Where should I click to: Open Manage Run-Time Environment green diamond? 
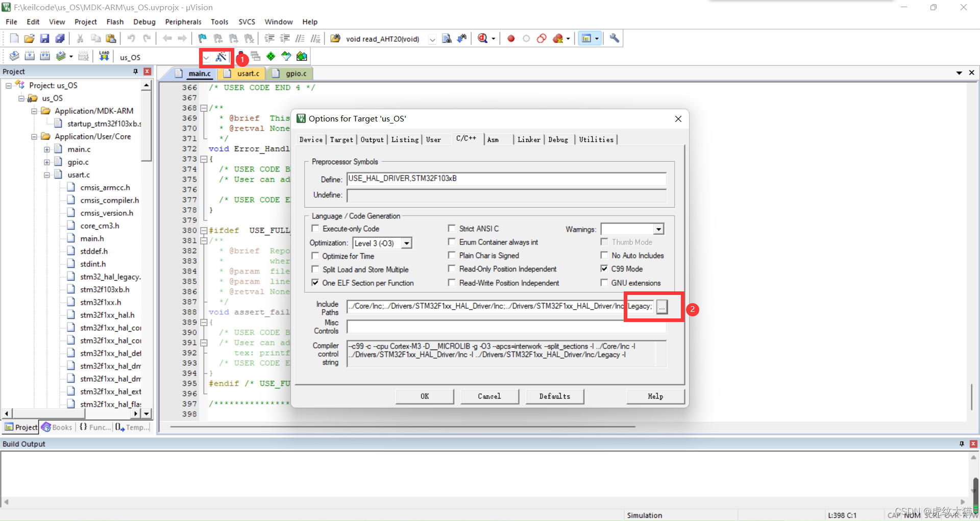coord(271,56)
